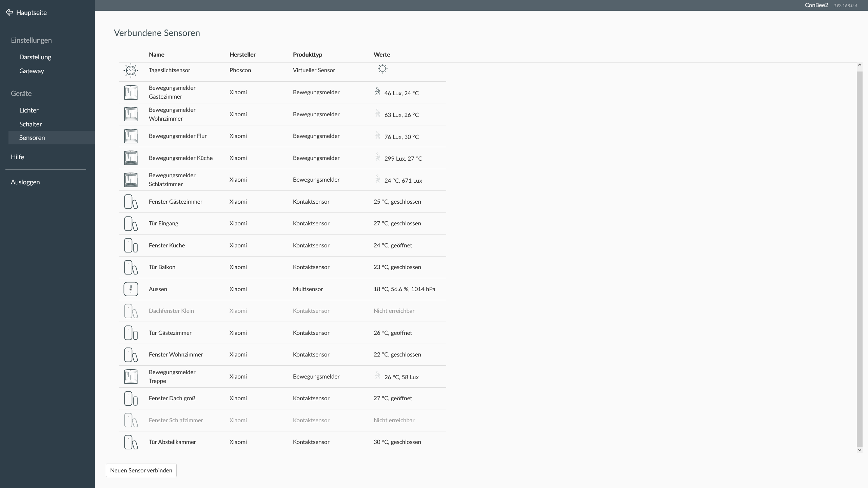Click the 192.168.0.4 IP address
Viewport: 868px width, 488px height.
pyautogui.click(x=845, y=5)
